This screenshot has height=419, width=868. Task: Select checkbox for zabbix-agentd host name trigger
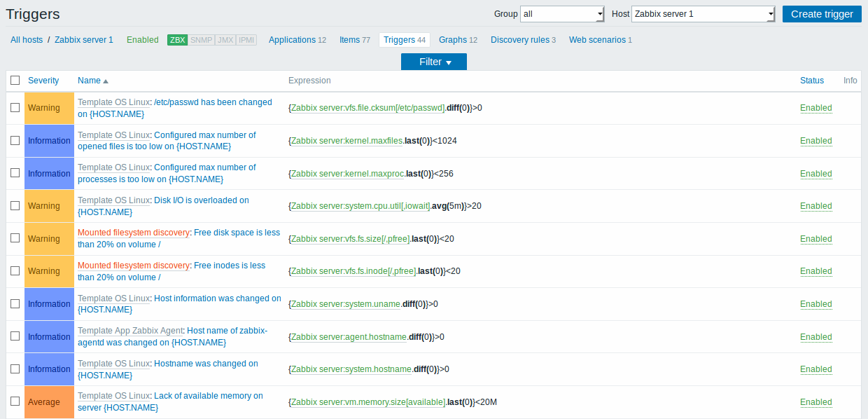click(15, 337)
